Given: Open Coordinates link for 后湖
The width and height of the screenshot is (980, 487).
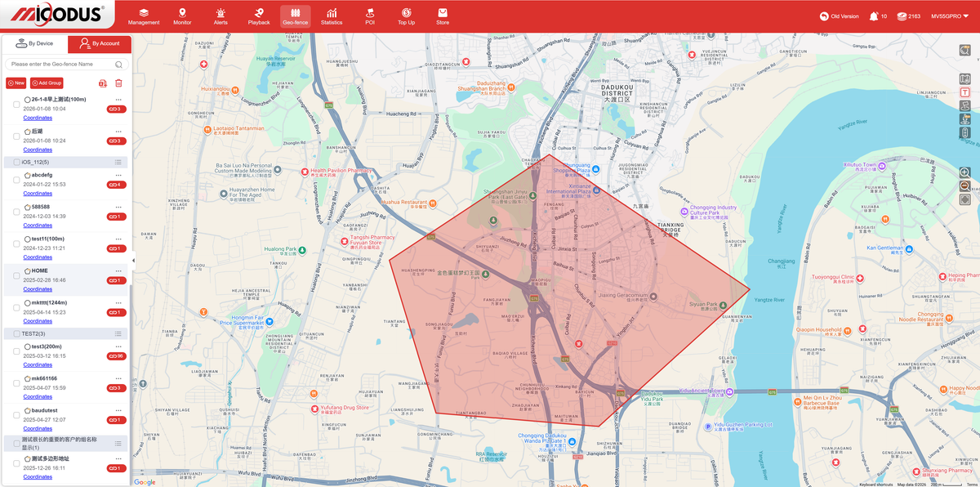Looking at the screenshot, I should click(38, 150).
